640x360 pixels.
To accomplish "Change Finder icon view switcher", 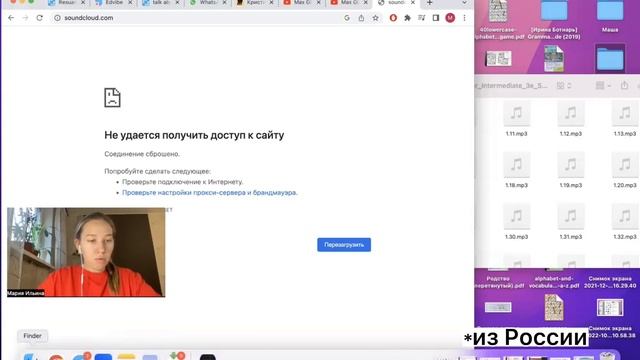I will [x=564, y=86].
